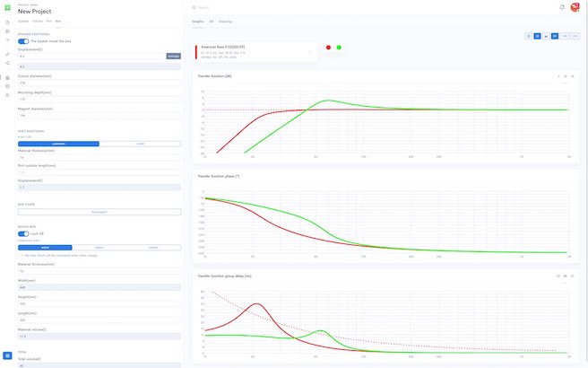Click the Length(mm) input field
The image size is (588, 368).
click(x=99, y=320)
